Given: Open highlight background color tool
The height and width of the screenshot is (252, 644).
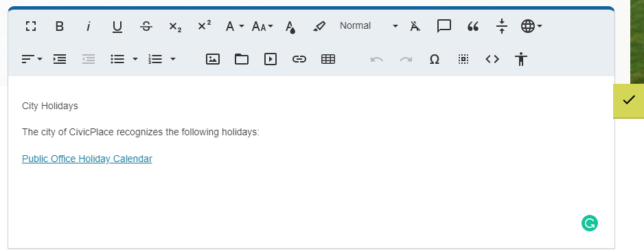Looking at the screenshot, I should [319, 26].
